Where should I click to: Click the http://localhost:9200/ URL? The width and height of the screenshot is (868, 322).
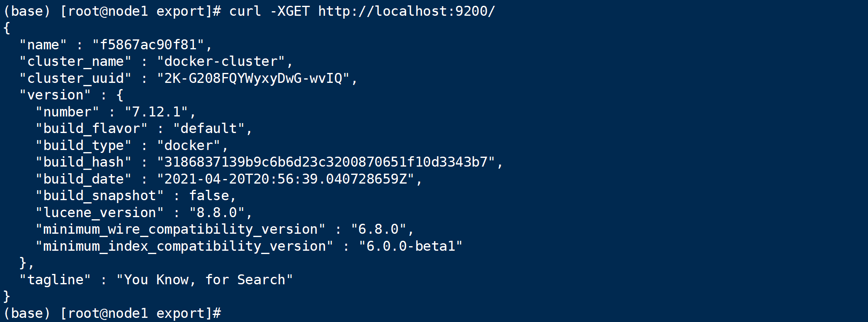click(407, 11)
